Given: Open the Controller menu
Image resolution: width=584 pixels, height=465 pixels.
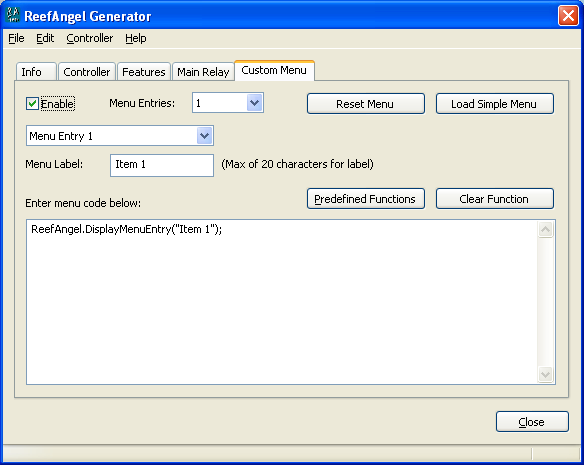Looking at the screenshot, I should coord(89,38).
